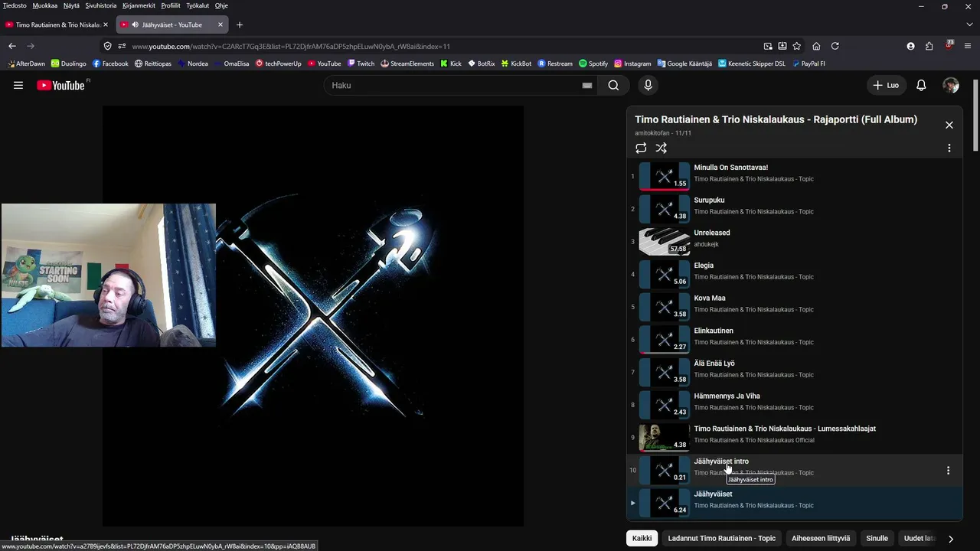Select the Unreleased piano thumbnail
Image resolution: width=980 pixels, height=551 pixels.
coord(665,241)
